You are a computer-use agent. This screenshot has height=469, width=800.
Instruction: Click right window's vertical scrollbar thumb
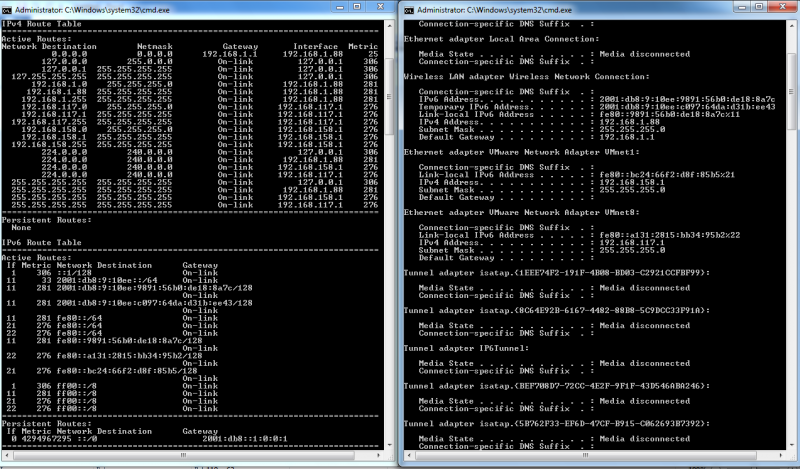(791, 92)
